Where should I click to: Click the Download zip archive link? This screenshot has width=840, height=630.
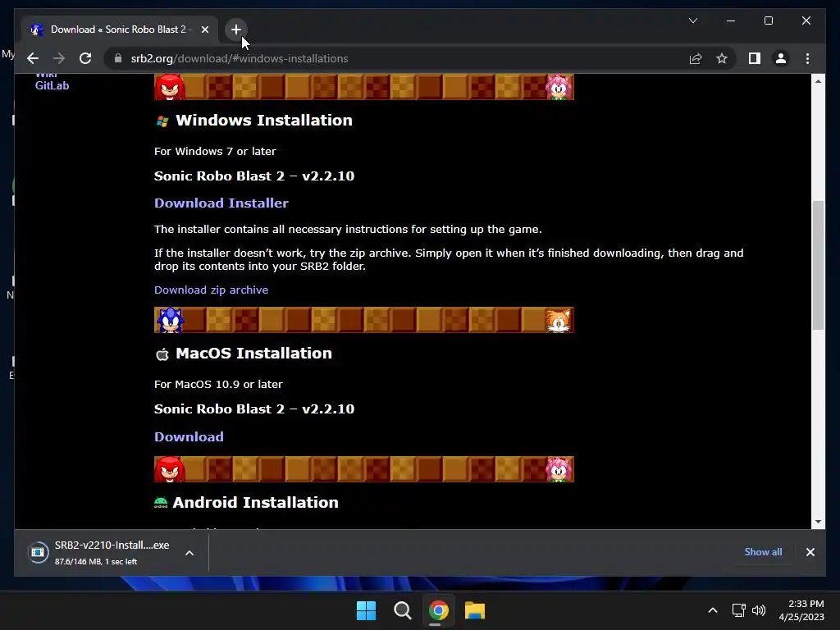211,290
